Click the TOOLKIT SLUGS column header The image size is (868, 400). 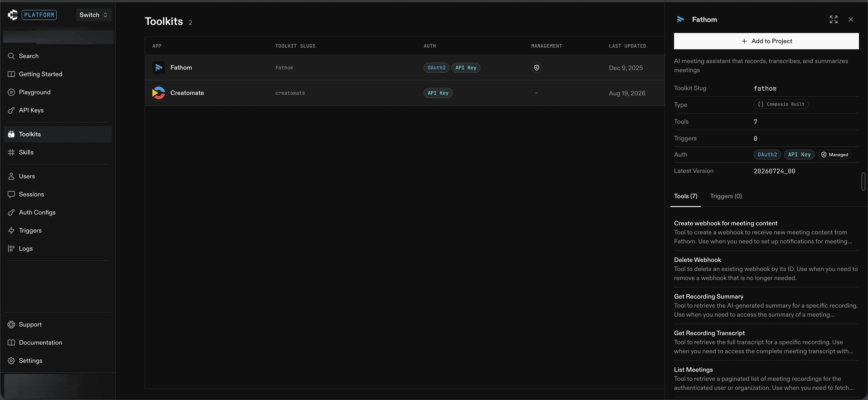pyautogui.click(x=295, y=46)
